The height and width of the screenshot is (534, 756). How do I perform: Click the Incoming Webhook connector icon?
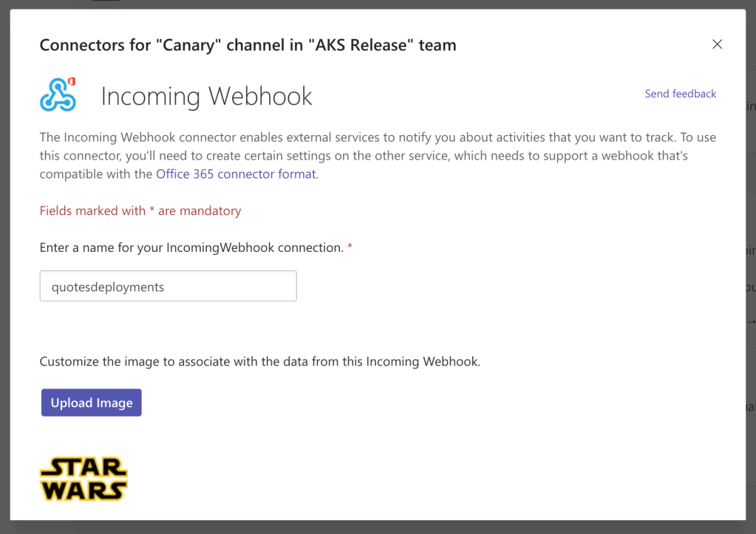(x=57, y=96)
